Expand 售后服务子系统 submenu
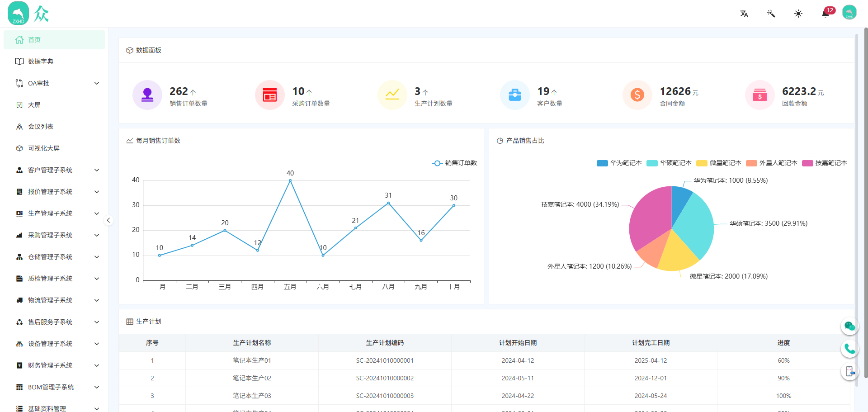This screenshot has height=412, width=868. [x=54, y=322]
